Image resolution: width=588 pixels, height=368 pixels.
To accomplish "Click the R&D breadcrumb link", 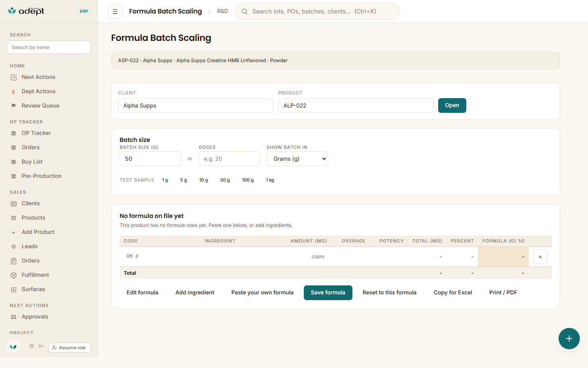I will click(223, 11).
